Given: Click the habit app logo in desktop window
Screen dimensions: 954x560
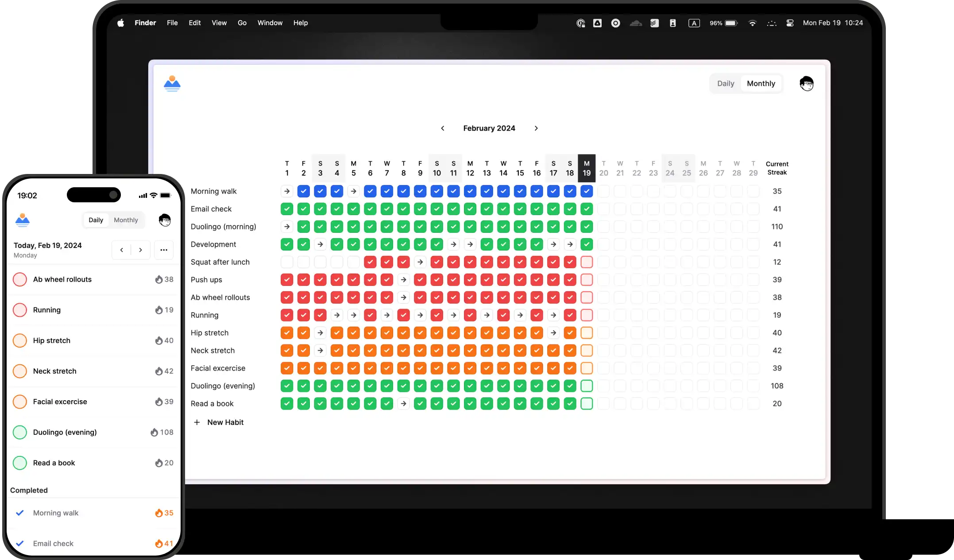Looking at the screenshot, I should (172, 83).
